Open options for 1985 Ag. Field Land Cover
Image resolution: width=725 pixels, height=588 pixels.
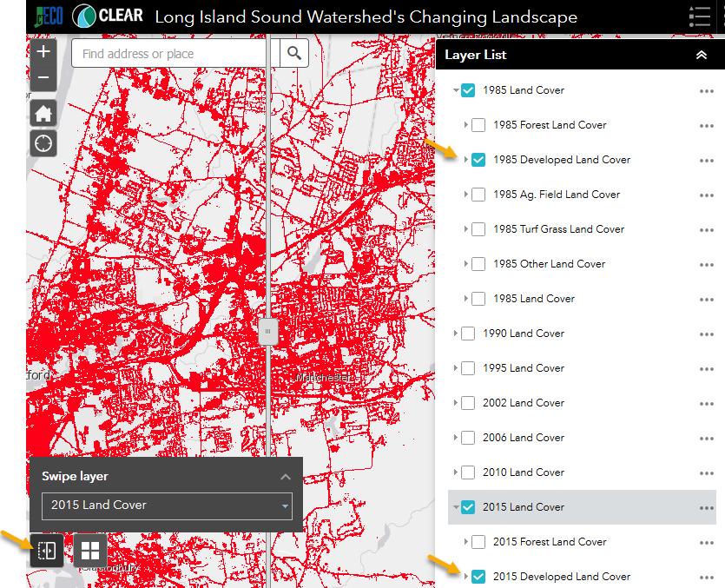(x=707, y=195)
